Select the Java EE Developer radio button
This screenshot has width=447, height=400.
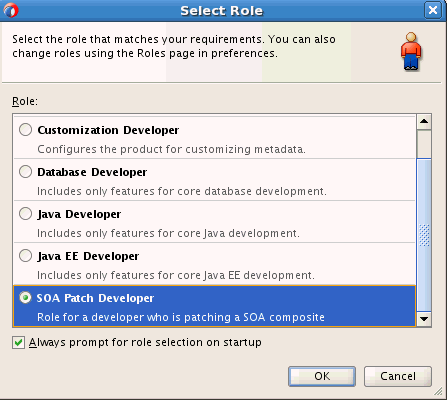click(x=25, y=256)
